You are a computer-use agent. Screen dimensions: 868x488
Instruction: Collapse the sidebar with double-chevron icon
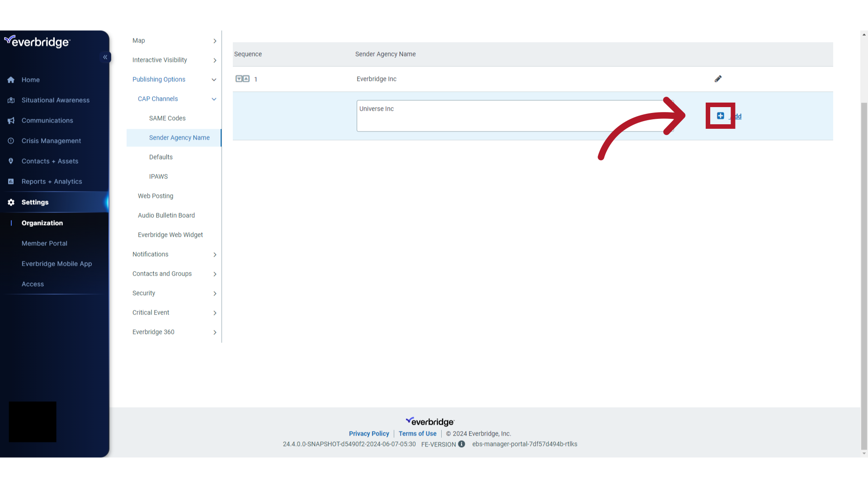(105, 57)
